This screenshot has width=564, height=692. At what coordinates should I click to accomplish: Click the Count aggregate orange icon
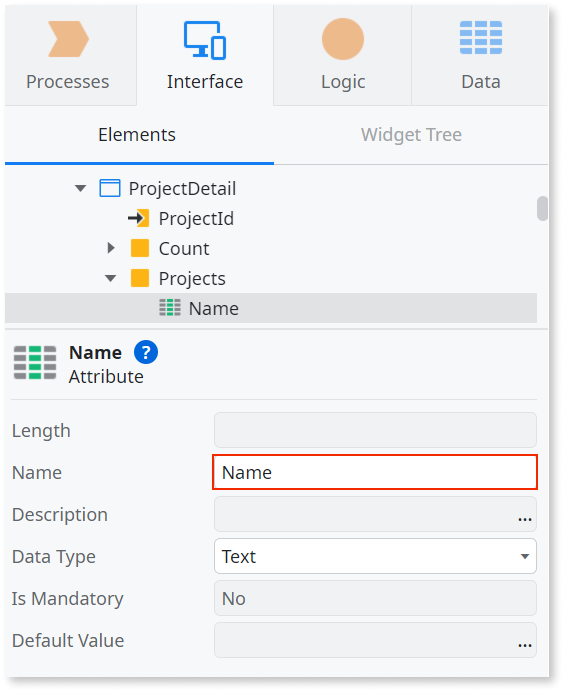140,248
